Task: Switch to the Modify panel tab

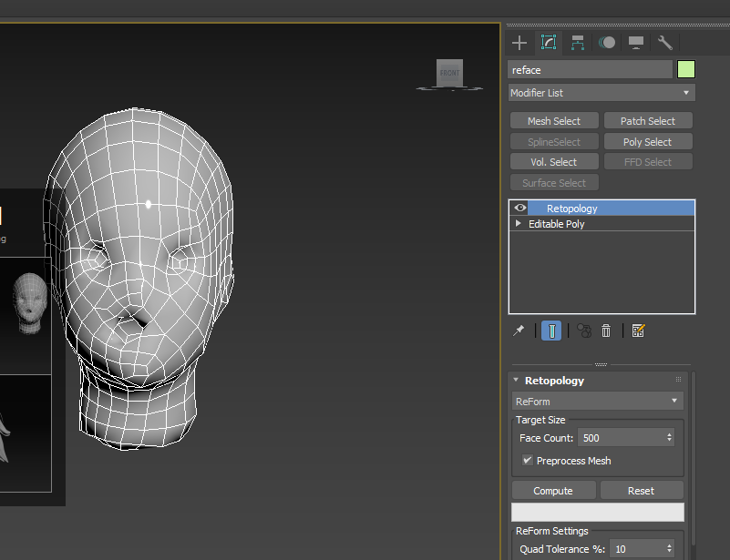Action: click(x=549, y=43)
